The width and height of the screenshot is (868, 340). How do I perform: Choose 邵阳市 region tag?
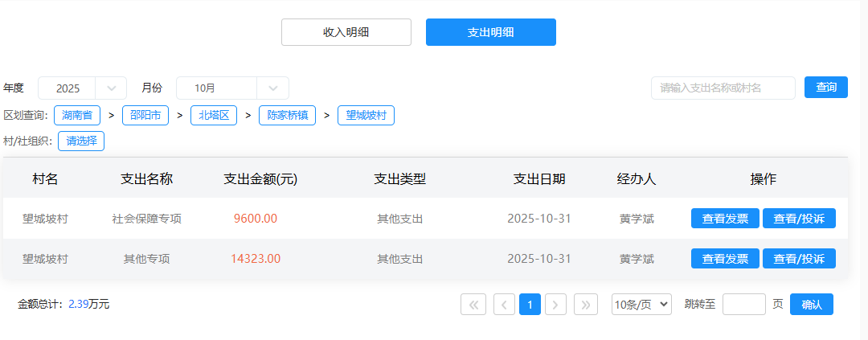[145, 116]
